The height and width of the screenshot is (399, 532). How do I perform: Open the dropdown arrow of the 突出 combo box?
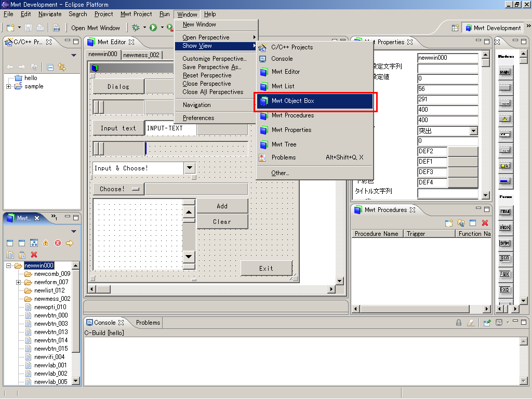pos(474,130)
